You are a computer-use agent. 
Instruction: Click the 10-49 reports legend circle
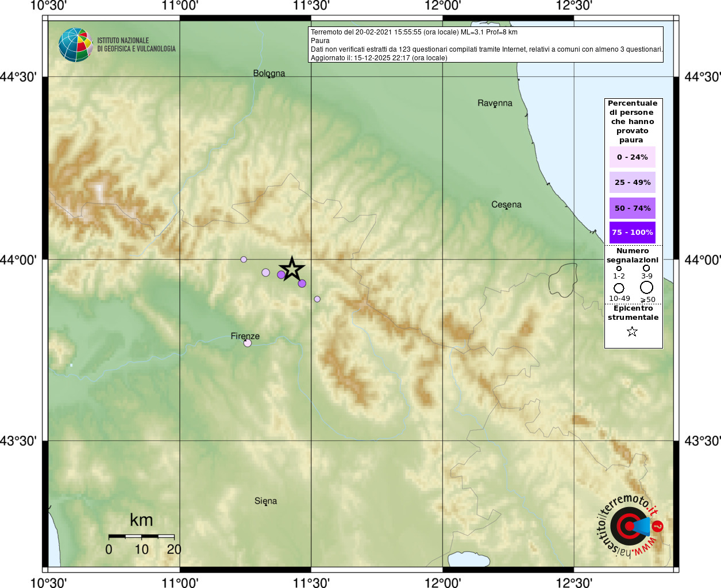click(619, 288)
